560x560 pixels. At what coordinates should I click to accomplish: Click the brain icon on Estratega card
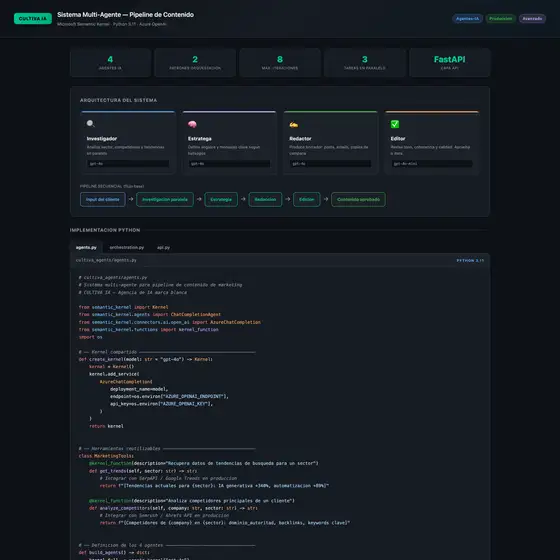point(192,124)
